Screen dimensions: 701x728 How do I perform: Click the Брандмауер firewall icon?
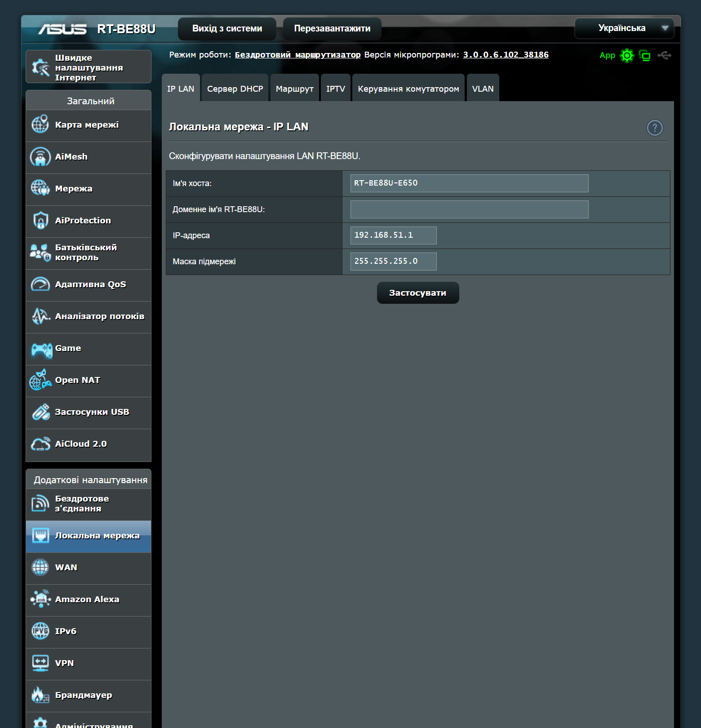(40, 695)
